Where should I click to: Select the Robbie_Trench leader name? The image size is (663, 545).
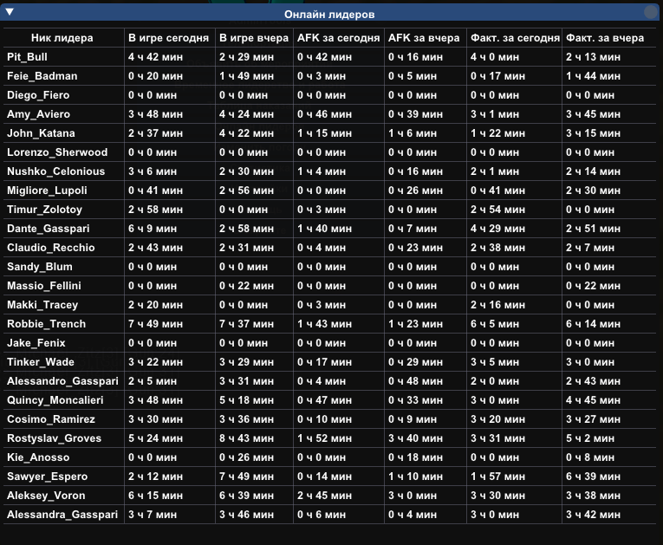(x=46, y=324)
